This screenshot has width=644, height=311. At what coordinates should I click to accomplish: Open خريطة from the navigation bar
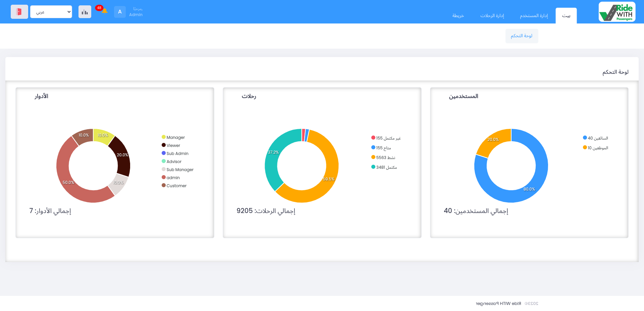coord(458,16)
